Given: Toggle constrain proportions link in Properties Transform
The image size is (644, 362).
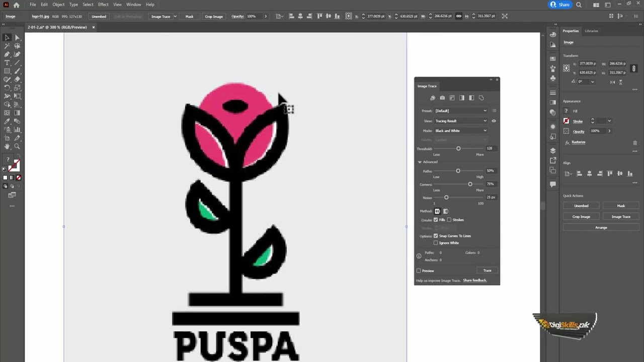Looking at the screenshot, I should (x=634, y=68).
